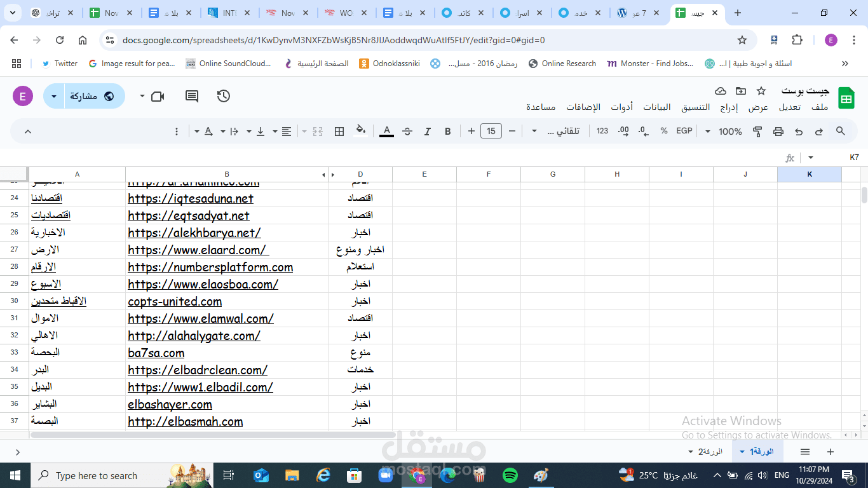Open the مساعدة menu
Viewport: 868px width, 488px height.
pyautogui.click(x=541, y=107)
